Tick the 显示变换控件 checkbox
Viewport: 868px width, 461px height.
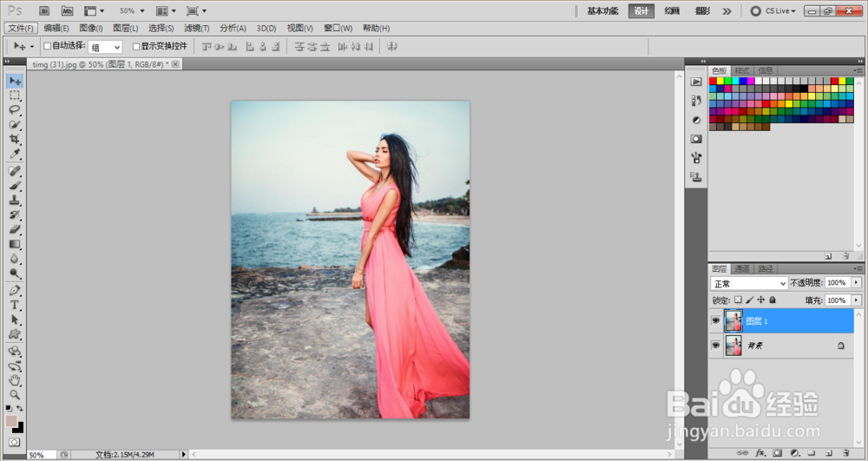click(x=136, y=47)
